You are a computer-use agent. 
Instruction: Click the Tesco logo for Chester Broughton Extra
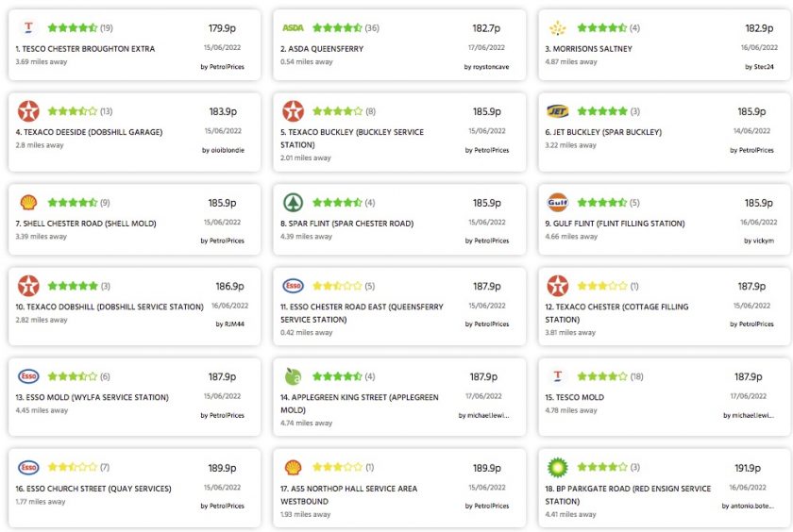point(29,27)
